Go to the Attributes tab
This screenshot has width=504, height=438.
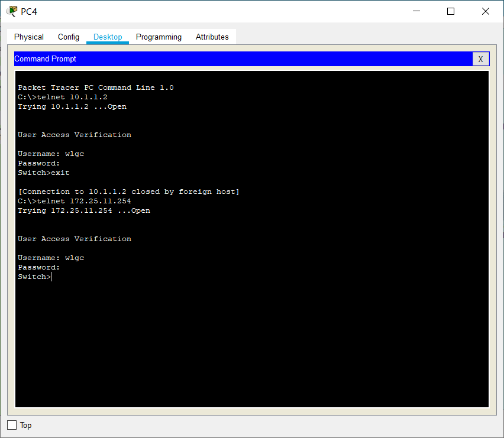click(x=212, y=37)
